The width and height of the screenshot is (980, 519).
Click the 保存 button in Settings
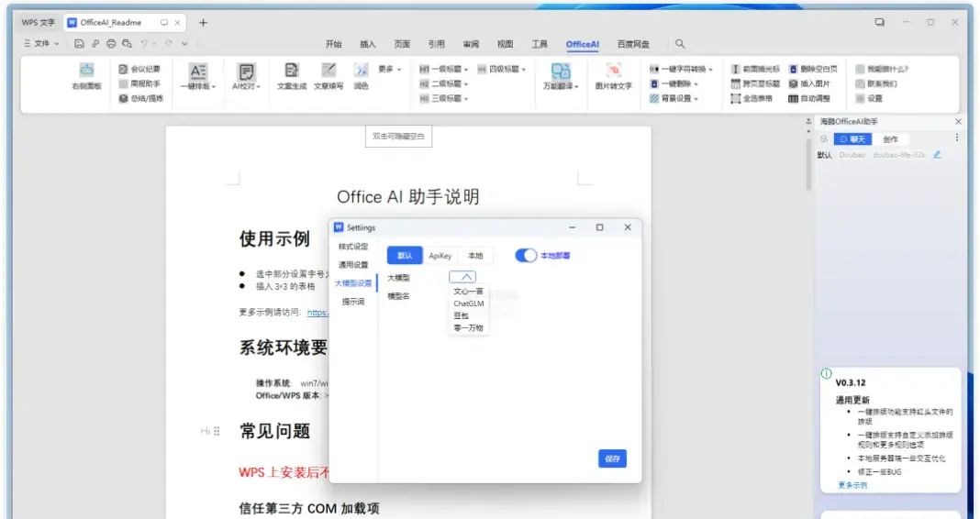coord(612,458)
